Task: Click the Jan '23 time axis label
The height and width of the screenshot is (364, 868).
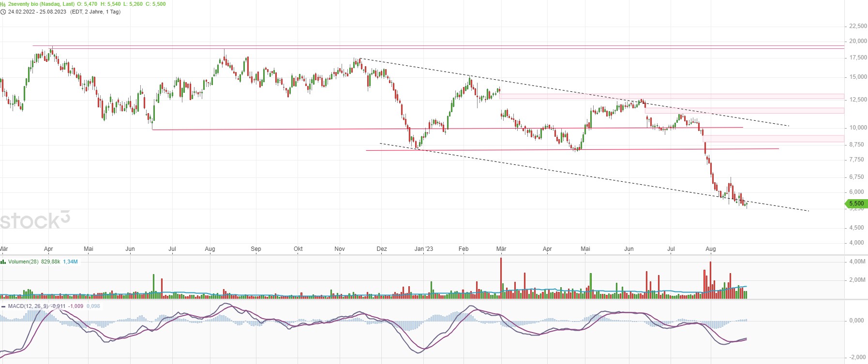Action: point(423,249)
